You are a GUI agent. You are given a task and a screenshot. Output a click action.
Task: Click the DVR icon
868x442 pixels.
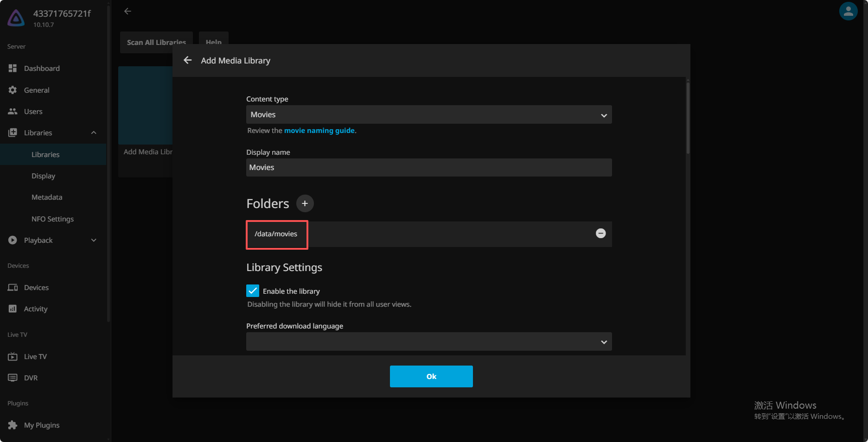coord(13,378)
